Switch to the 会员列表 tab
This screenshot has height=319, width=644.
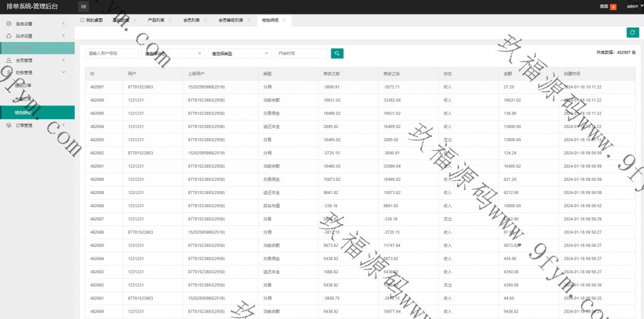click(x=191, y=20)
